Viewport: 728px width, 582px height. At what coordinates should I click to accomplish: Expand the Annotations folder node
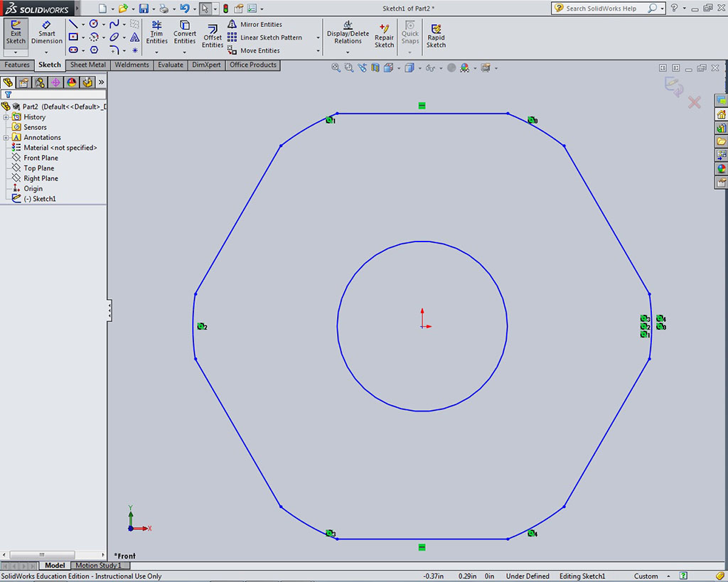(x=6, y=138)
